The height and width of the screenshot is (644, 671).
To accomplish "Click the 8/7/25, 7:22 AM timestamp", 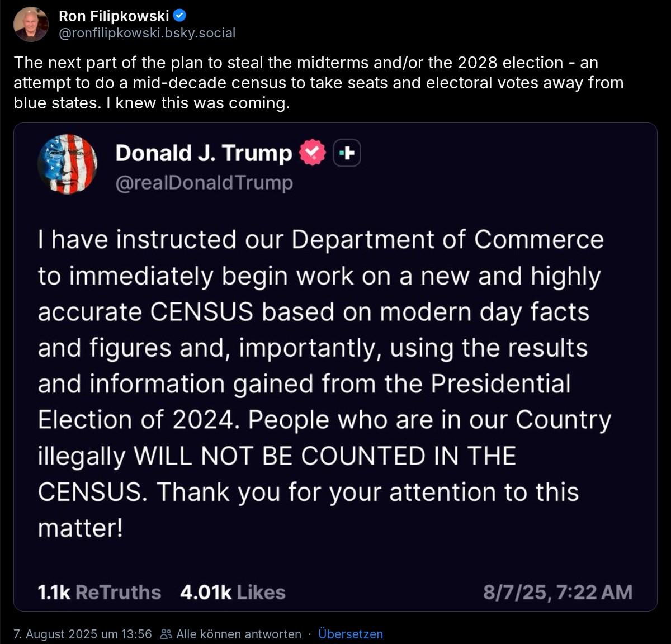I will (x=557, y=593).
